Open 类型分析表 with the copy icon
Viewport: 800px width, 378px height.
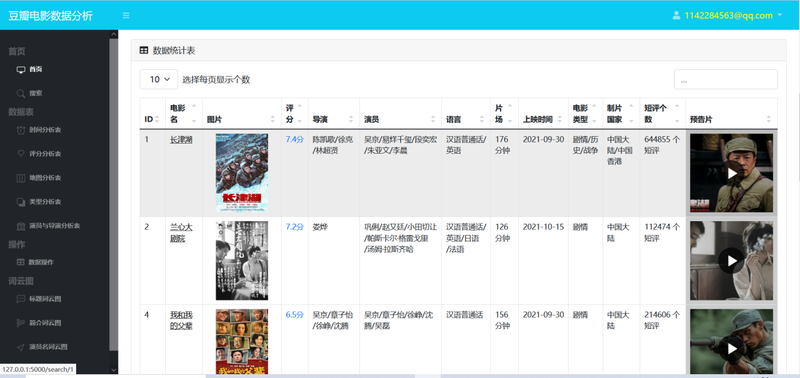coord(39,201)
